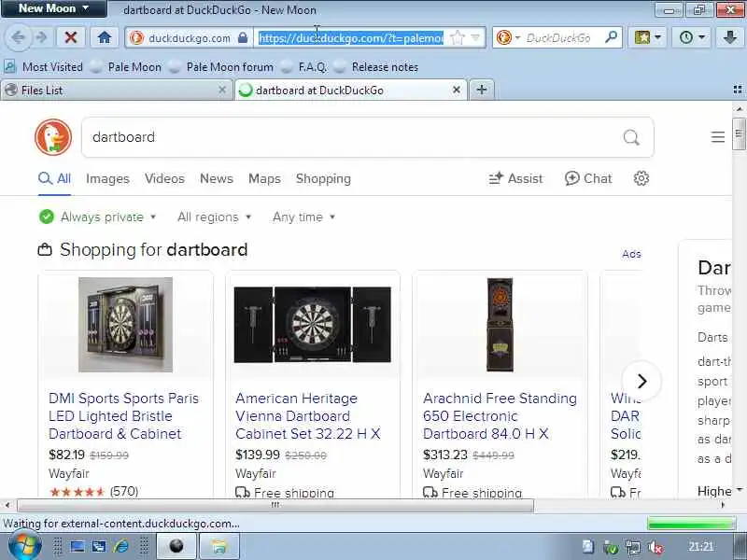The image size is (747, 560).
Task: Open the New Moon application menu
Action: 53,8
